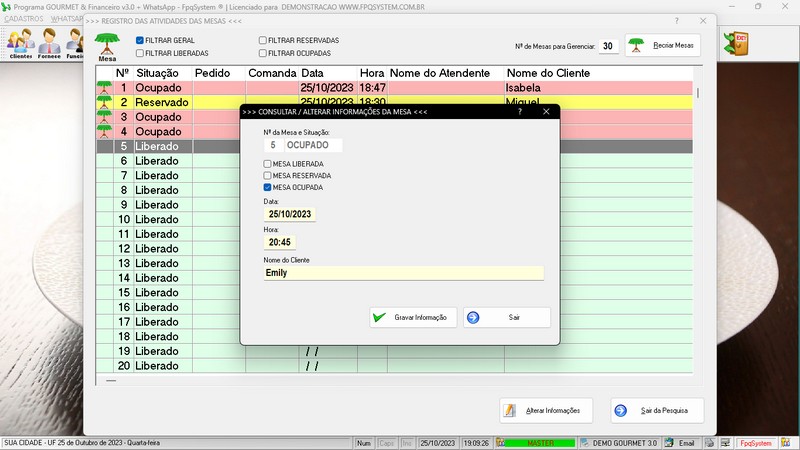Viewport: 800px width, 450px height.
Task: Click the Mesa table icon
Action: 107,47
